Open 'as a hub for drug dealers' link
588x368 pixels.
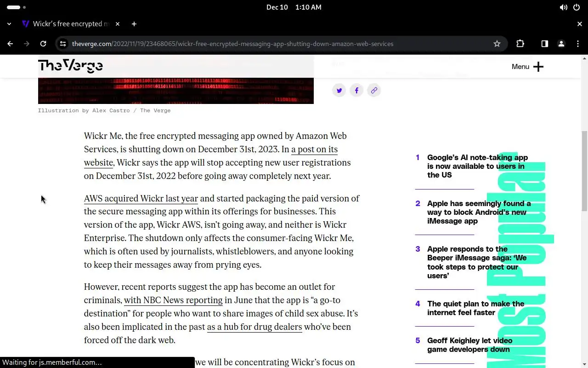[x=254, y=327]
